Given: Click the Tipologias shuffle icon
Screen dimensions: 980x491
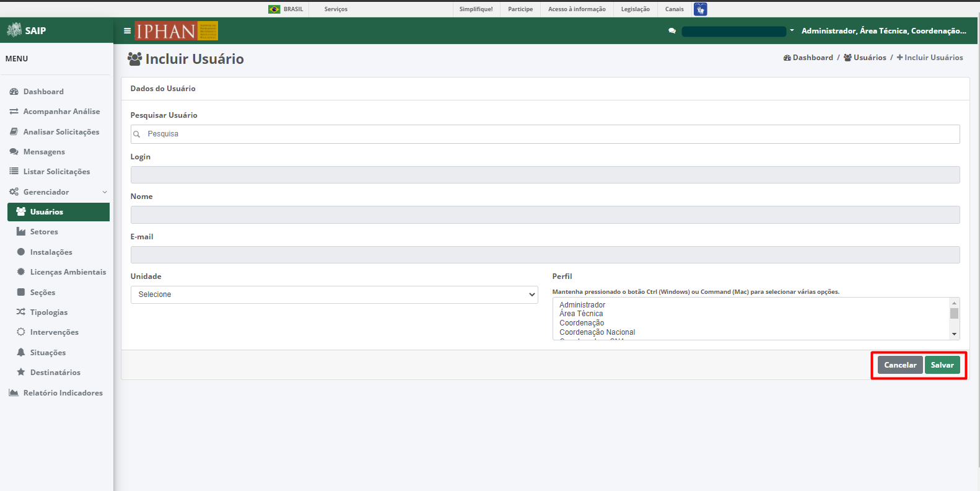Looking at the screenshot, I should pos(21,312).
